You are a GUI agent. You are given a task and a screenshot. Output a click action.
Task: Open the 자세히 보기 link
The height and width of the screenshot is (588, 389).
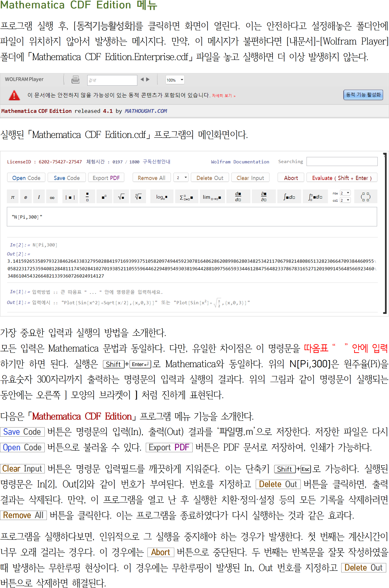pos(224,96)
